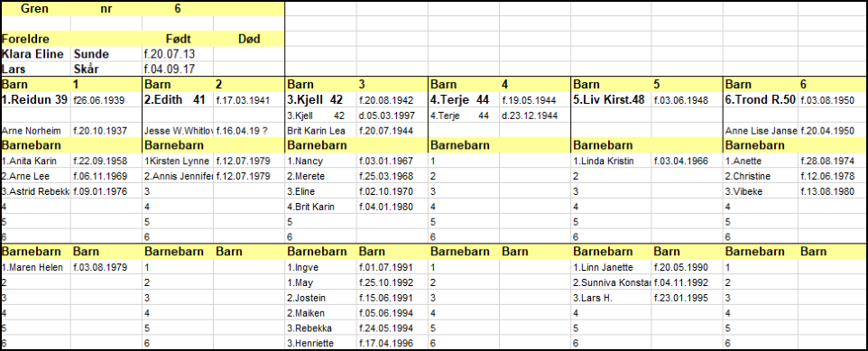Click the 3.Henriette great-grandchild cell

320,343
